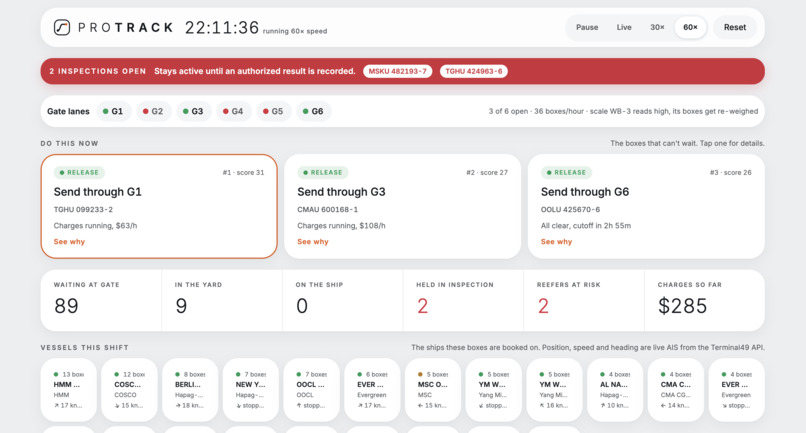Open the HMM vessel card with 13 boxes
The height and width of the screenshot is (433, 806).
click(x=68, y=390)
